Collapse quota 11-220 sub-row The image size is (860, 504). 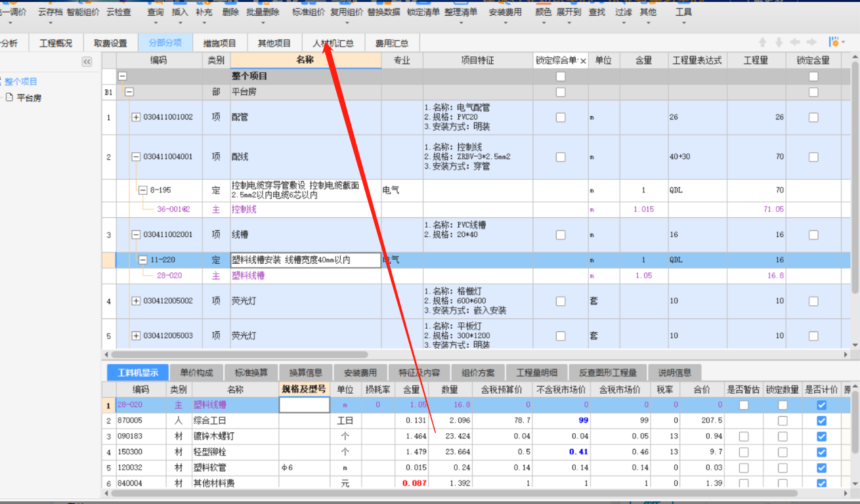click(142, 260)
